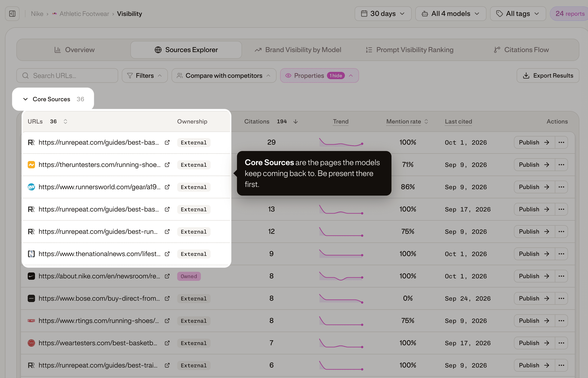Click the Nike favicon on about.nike.com row
Viewport: 588px width, 378px height.
[31, 276]
